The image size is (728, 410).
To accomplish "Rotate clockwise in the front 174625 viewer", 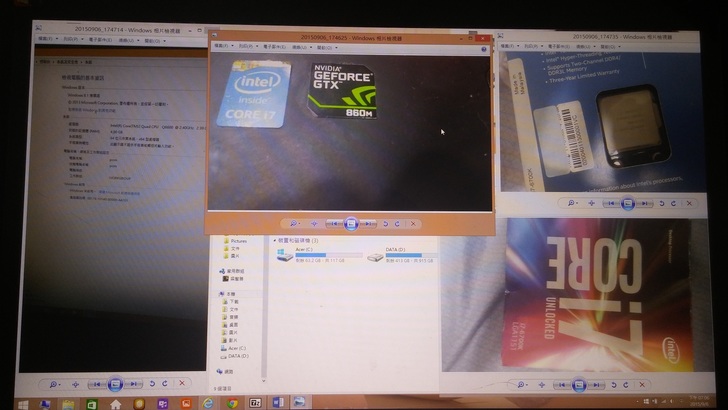I will 397,224.
